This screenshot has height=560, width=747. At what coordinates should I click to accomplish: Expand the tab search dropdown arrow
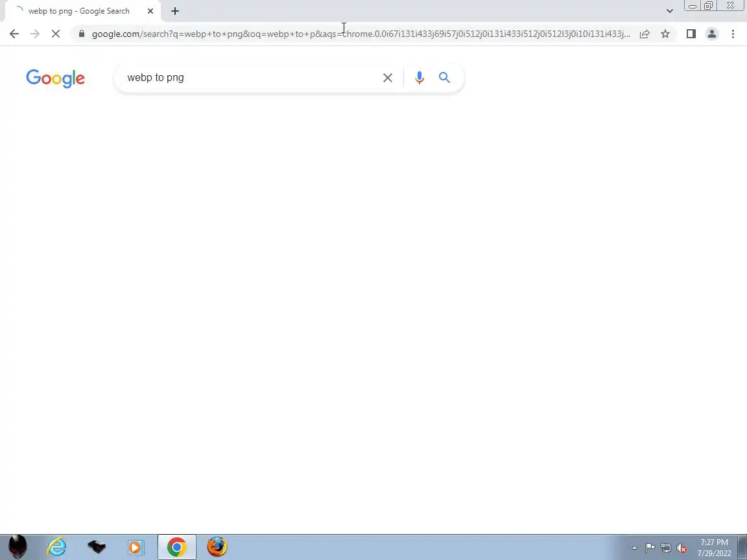[x=669, y=11]
